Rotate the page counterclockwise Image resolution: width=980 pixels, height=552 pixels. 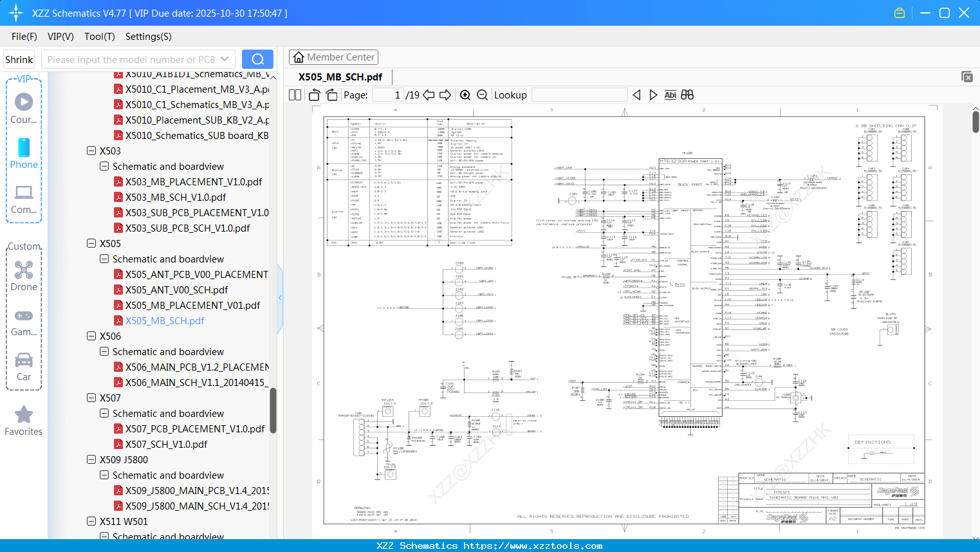tap(315, 95)
